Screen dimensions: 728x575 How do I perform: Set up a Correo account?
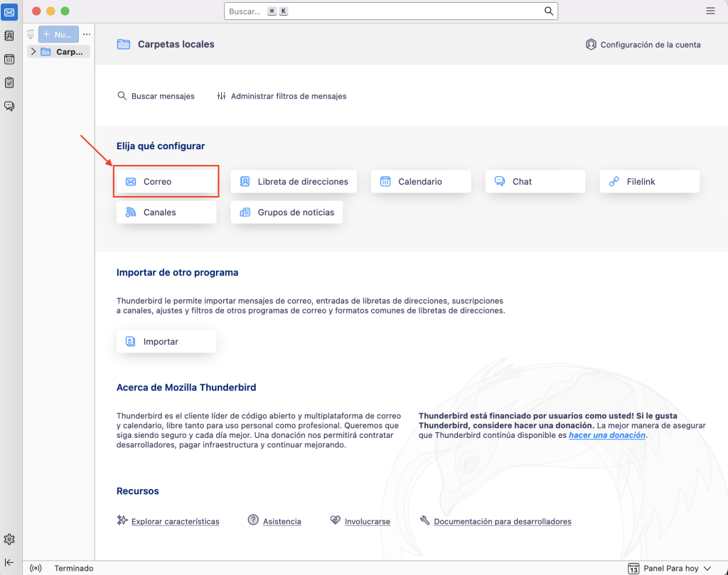point(166,181)
